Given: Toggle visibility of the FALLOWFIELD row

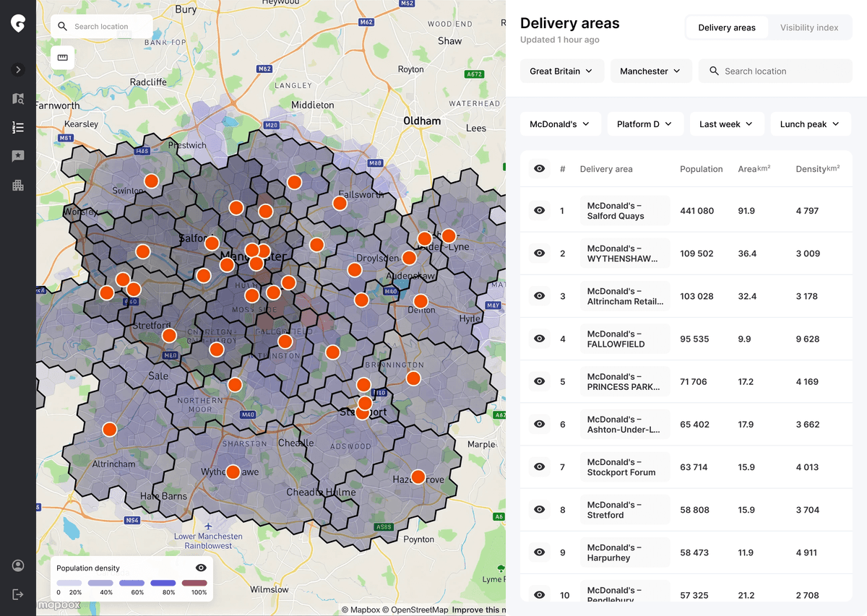Looking at the screenshot, I should [x=539, y=339].
